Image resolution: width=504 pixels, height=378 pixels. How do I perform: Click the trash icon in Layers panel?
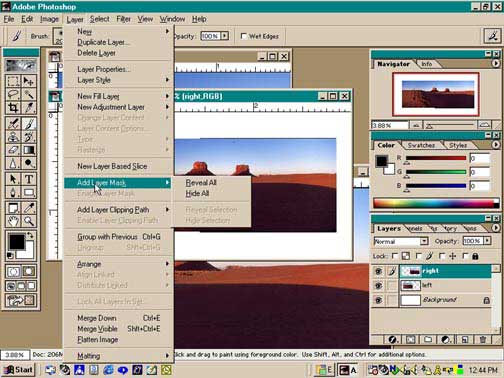click(483, 340)
